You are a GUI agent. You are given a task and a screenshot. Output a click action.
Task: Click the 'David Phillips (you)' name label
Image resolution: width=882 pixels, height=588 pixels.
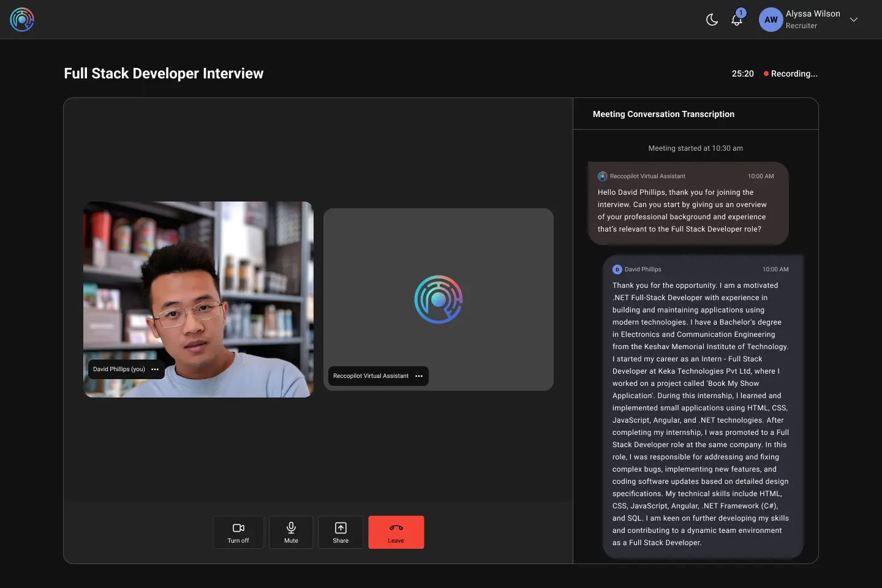119,369
